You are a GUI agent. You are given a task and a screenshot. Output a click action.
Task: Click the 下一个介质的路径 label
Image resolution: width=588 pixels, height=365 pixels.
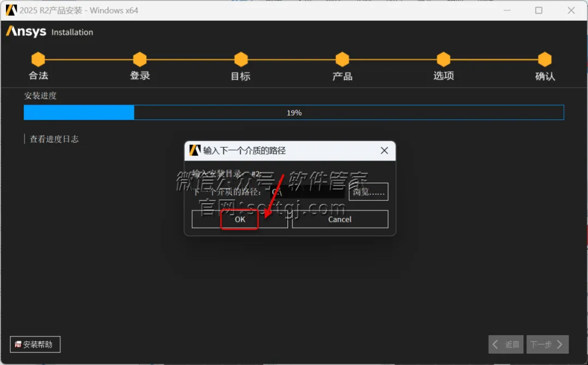click(x=227, y=192)
